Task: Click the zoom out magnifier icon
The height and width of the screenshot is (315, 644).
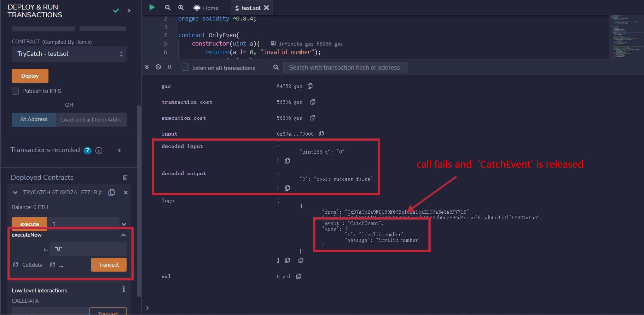Action: tap(168, 7)
